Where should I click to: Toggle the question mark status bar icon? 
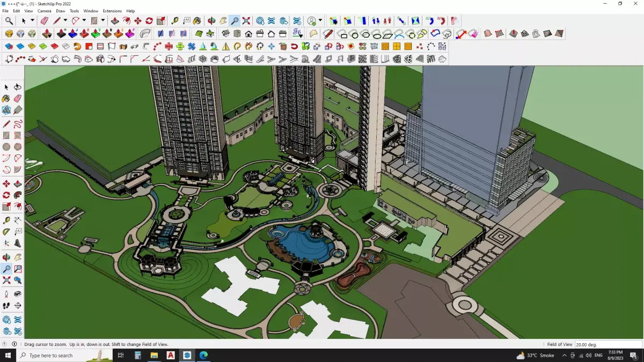click(5, 344)
